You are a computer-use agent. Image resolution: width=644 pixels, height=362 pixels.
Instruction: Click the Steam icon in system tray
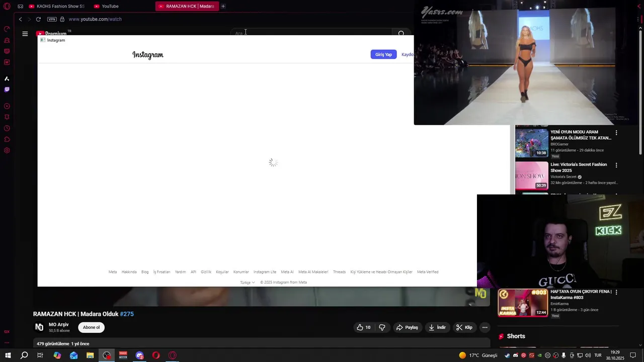507,355
